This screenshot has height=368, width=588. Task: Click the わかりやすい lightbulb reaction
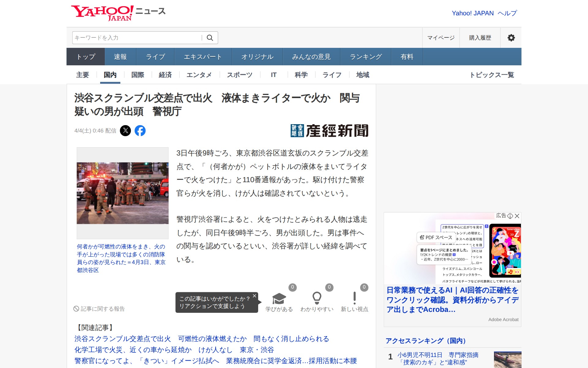click(x=317, y=299)
